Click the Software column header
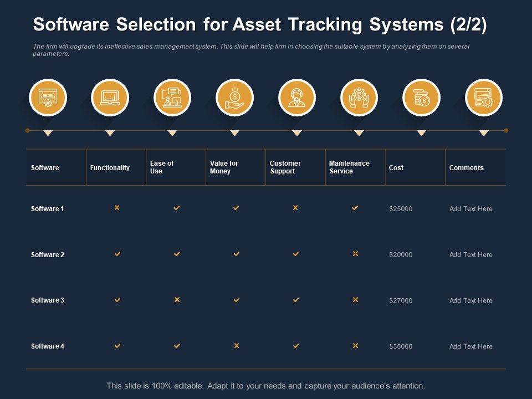The width and height of the screenshot is (532, 399). click(x=45, y=167)
